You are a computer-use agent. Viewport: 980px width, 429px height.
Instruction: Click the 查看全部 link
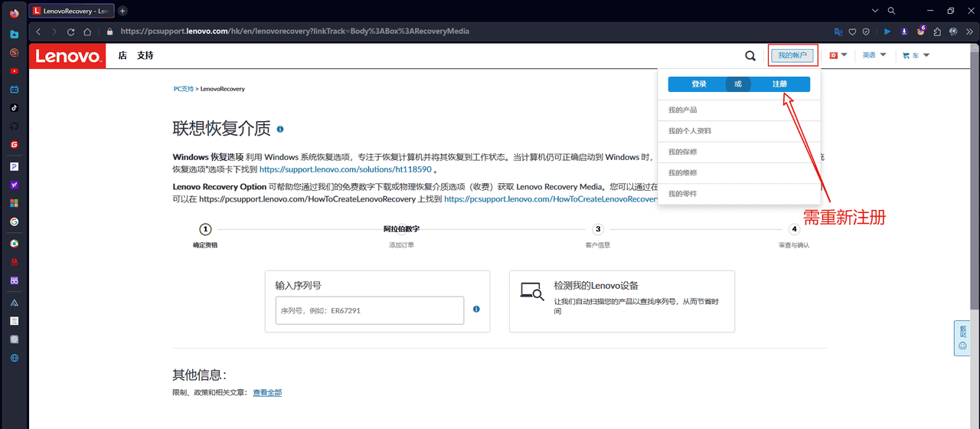pyautogui.click(x=267, y=392)
